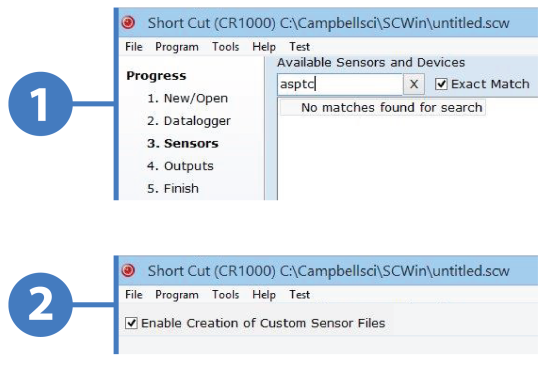550x368 pixels.
Task: Clear the sensor search with the X button
Action: coord(414,84)
